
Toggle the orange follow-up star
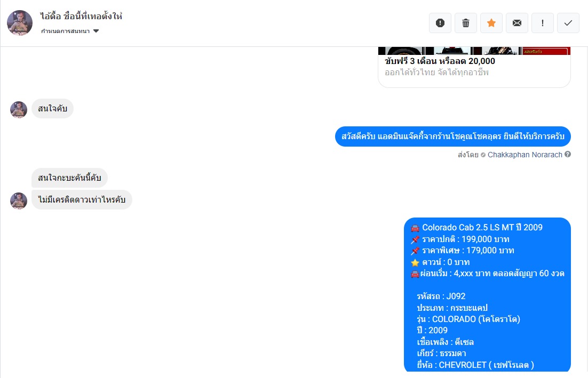pos(491,23)
